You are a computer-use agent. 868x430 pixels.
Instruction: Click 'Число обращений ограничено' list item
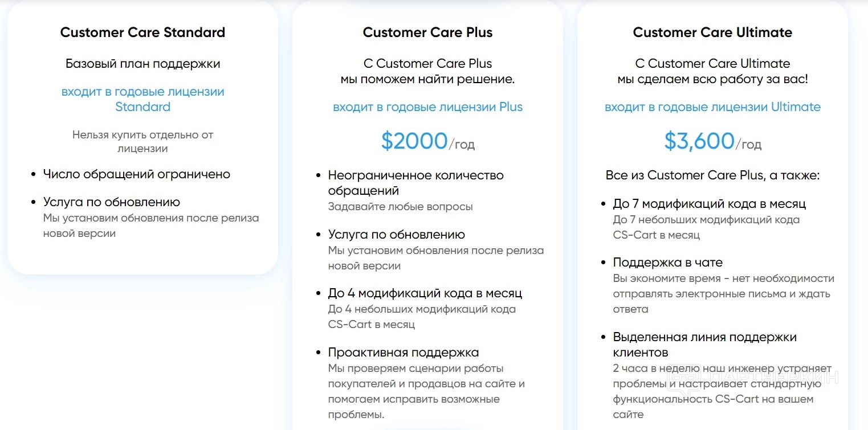pyautogui.click(x=137, y=174)
